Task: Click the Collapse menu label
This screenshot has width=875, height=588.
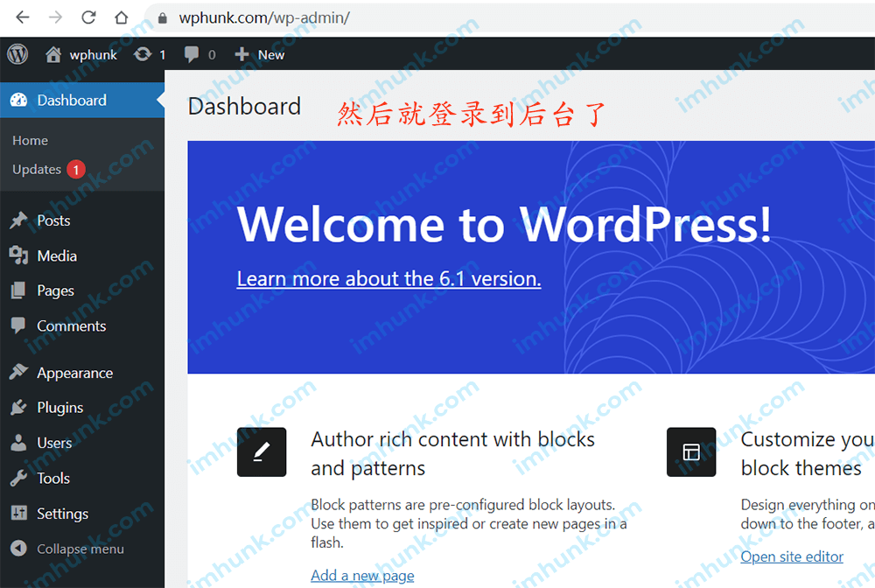Action: (80, 549)
